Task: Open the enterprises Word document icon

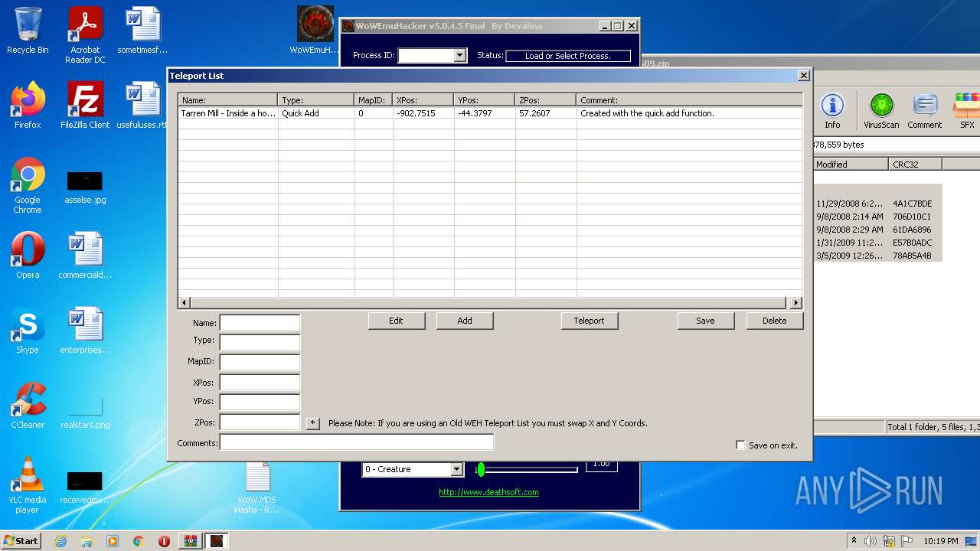Action: (85, 331)
